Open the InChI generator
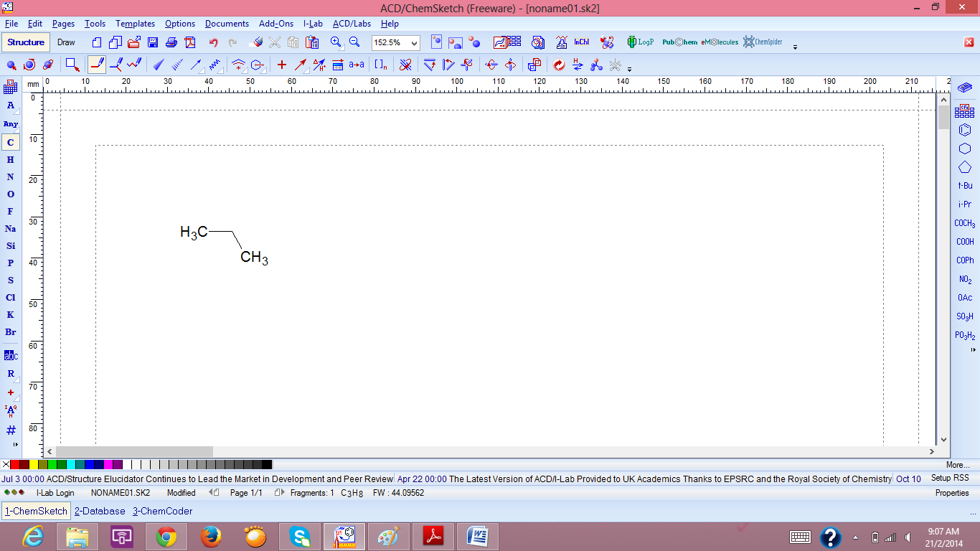This screenshot has width=980, height=551. (580, 42)
